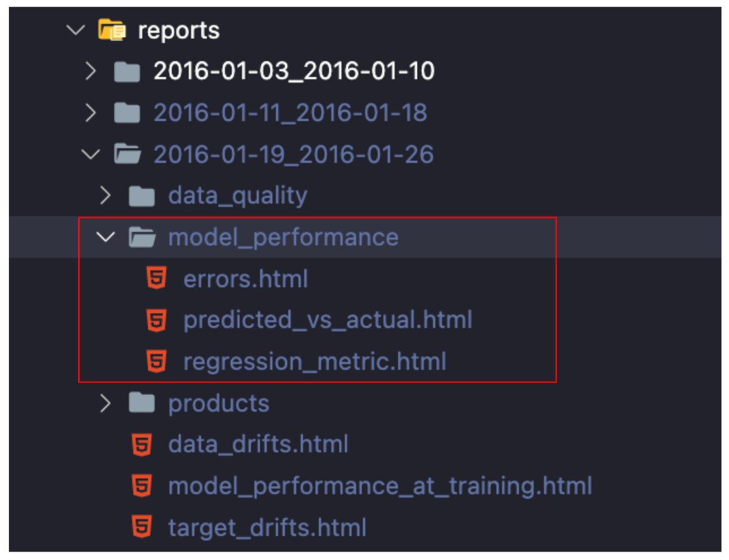Collapse the reports folder chevron
The height and width of the screenshot is (560, 729).
pyautogui.click(x=76, y=30)
